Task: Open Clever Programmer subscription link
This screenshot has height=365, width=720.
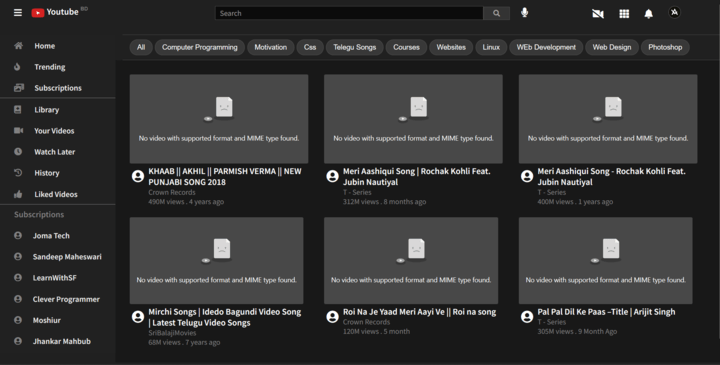Action: tap(66, 299)
